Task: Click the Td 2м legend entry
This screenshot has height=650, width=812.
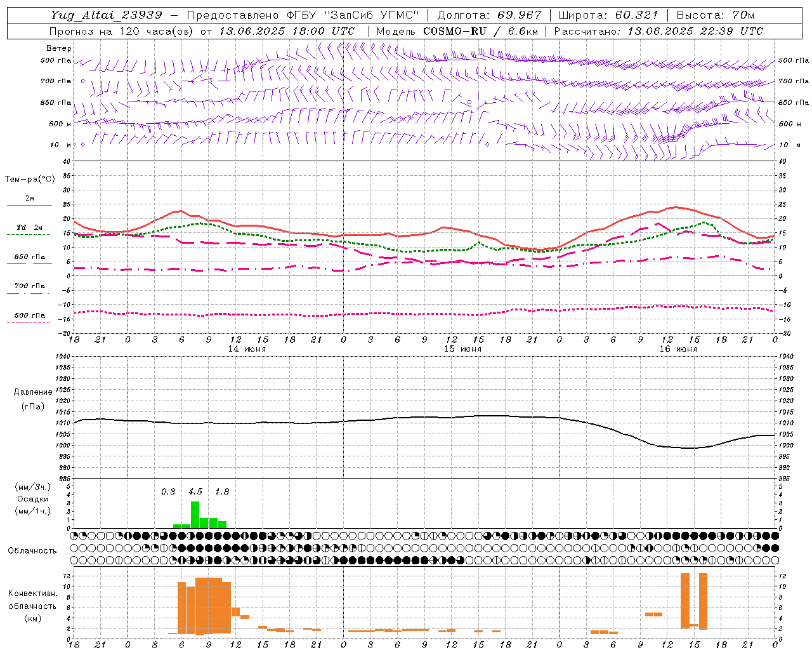Action: 29,227
